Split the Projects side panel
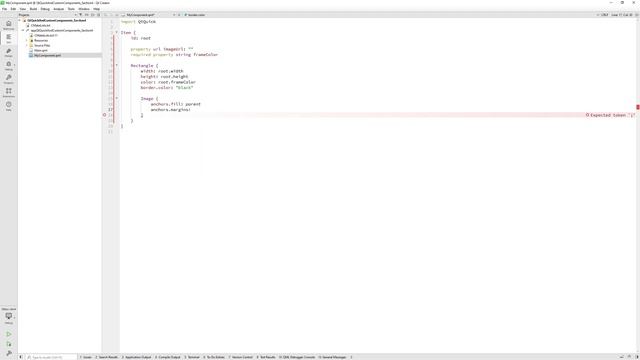The width and height of the screenshot is (640, 360). (93, 15)
